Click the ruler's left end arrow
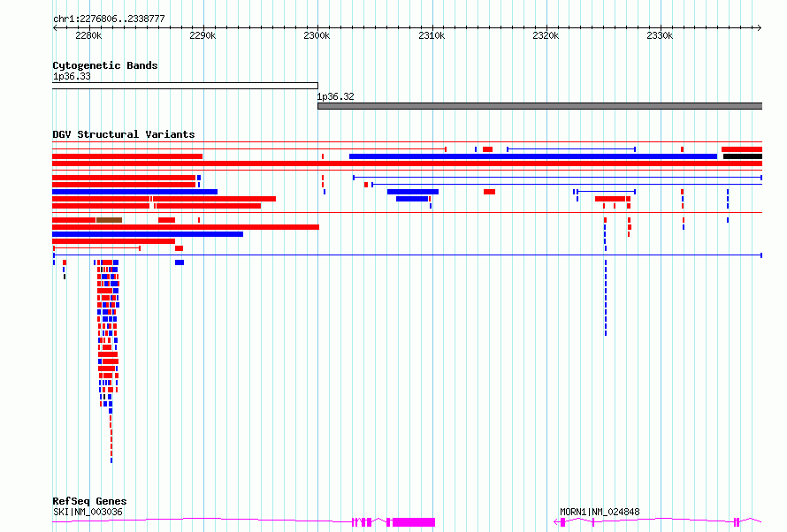The image size is (787, 532). pos(55,27)
